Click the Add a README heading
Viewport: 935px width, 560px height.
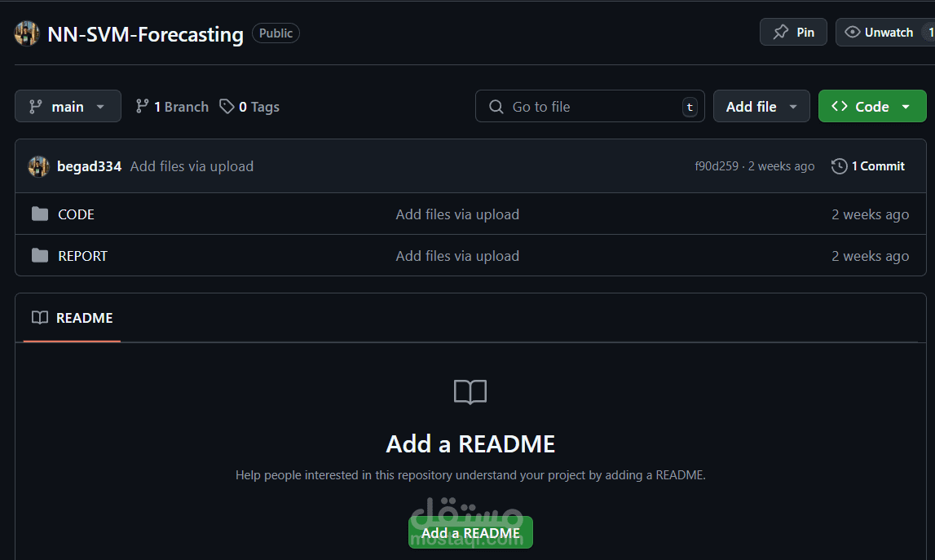[470, 444]
